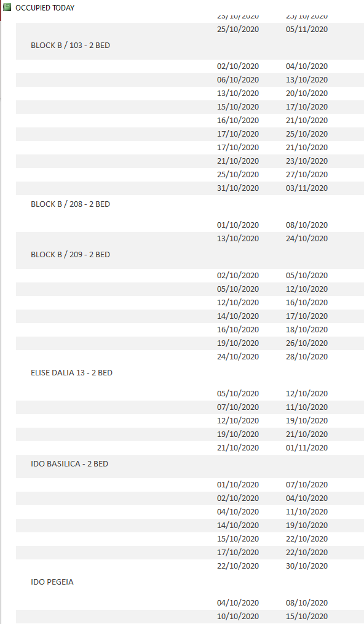Click the 24/10/2020 start date under Block B 209
Viewport: 364px width, 624px height.
coord(238,357)
